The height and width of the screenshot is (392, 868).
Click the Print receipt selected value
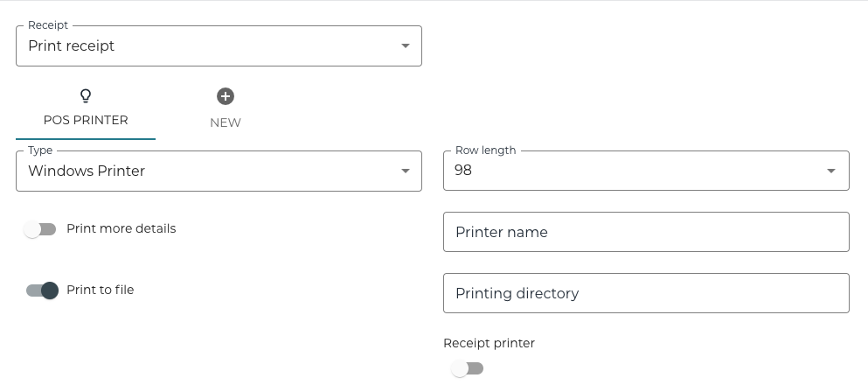click(x=72, y=46)
